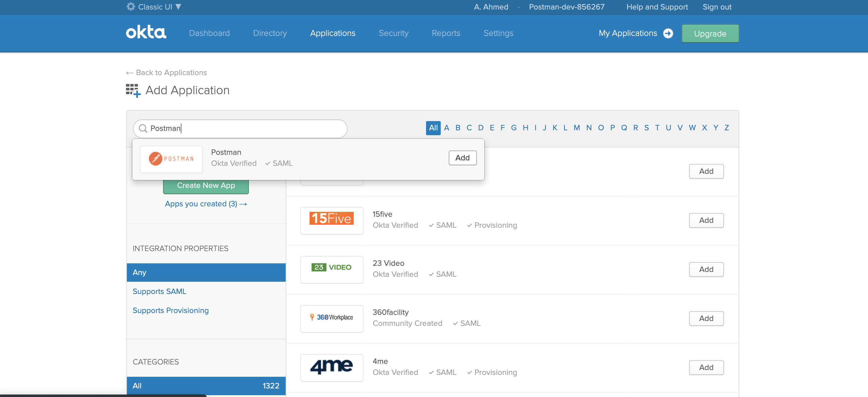Click the 15Five app logo

click(x=331, y=220)
